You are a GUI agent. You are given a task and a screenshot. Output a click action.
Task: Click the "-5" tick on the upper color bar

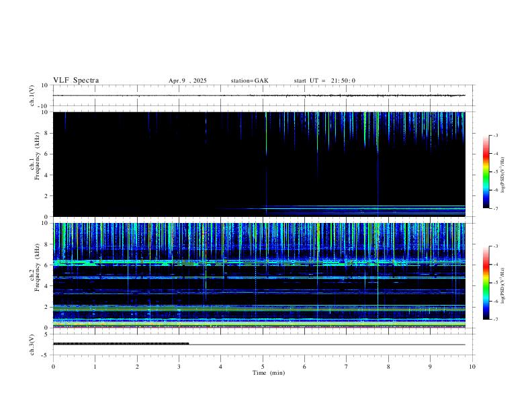[496, 172]
